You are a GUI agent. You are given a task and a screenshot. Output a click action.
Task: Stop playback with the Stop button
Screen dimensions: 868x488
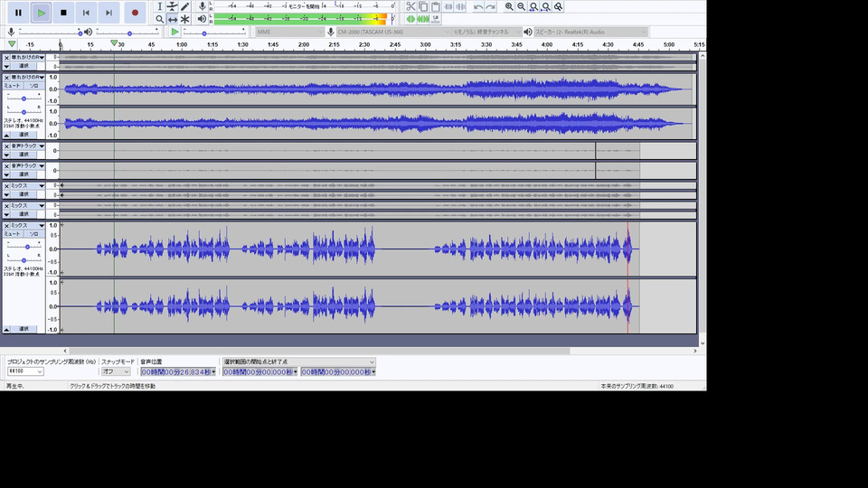click(x=63, y=13)
